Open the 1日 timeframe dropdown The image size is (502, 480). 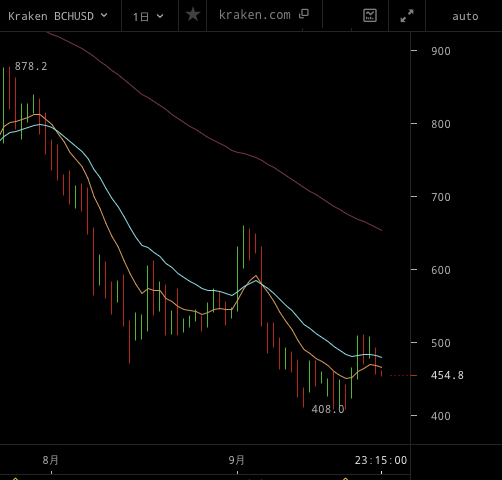pyautogui.click(x=148, y=16)
